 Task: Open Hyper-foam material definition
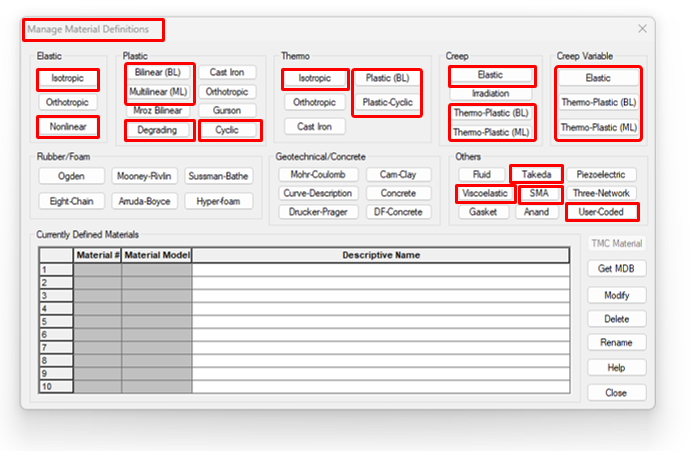pyautogui.click(x=218, y=202)
